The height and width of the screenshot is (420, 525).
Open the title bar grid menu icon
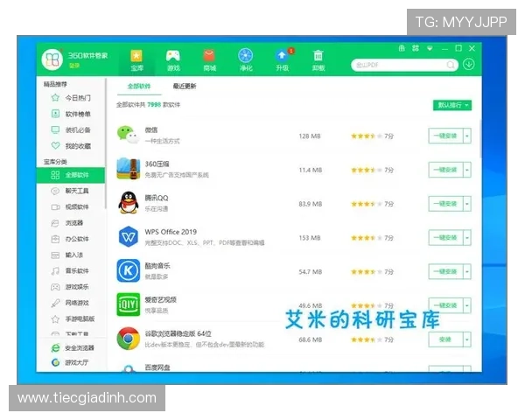pyautogui.click(x=416, y=48)
